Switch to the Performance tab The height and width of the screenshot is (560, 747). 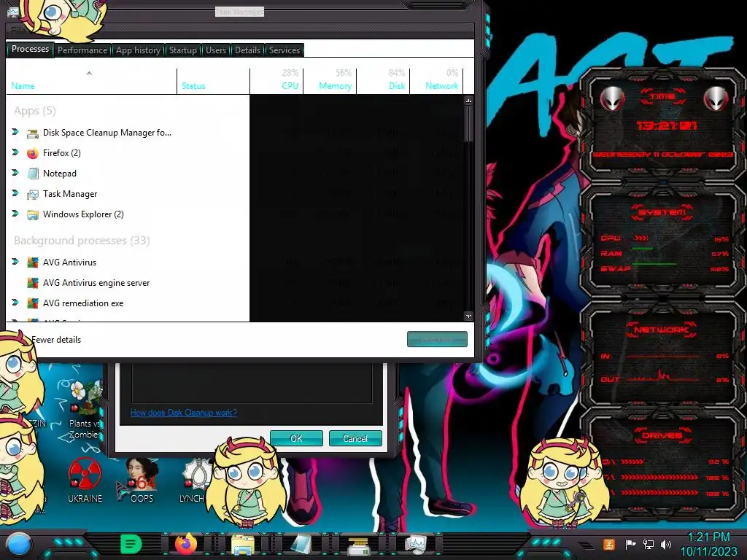click(82, 50)
